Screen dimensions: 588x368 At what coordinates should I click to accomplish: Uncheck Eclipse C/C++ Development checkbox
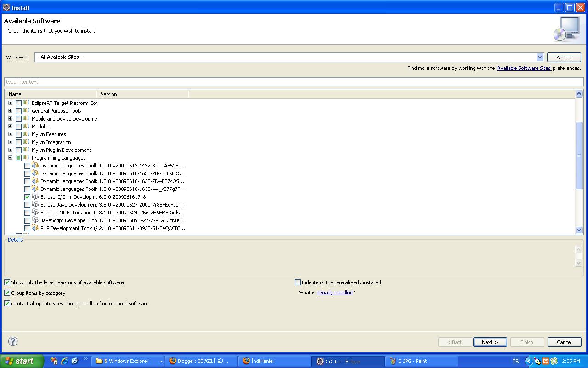click(x=27, y=197)
